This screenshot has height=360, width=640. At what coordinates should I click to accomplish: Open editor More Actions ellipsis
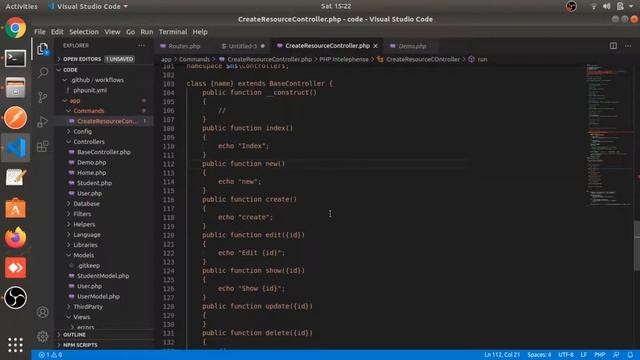(x=628, y=46)
